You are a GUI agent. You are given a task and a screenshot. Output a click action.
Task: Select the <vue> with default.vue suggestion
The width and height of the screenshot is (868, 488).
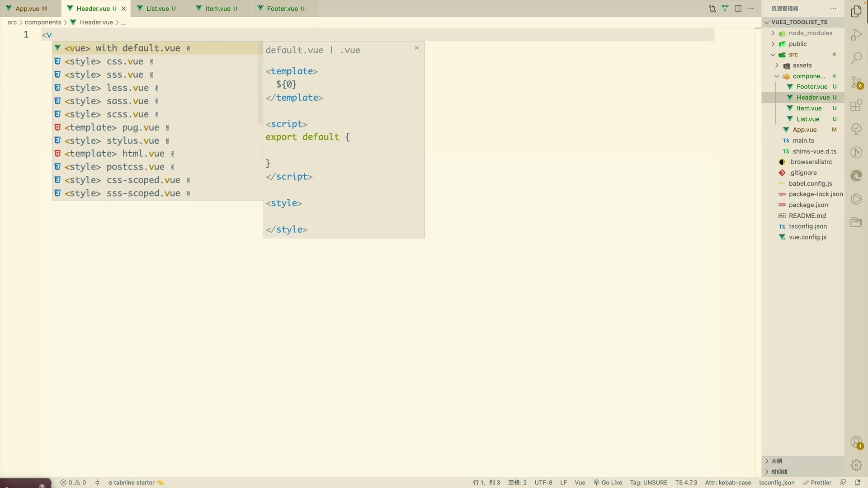pos(122,48)
